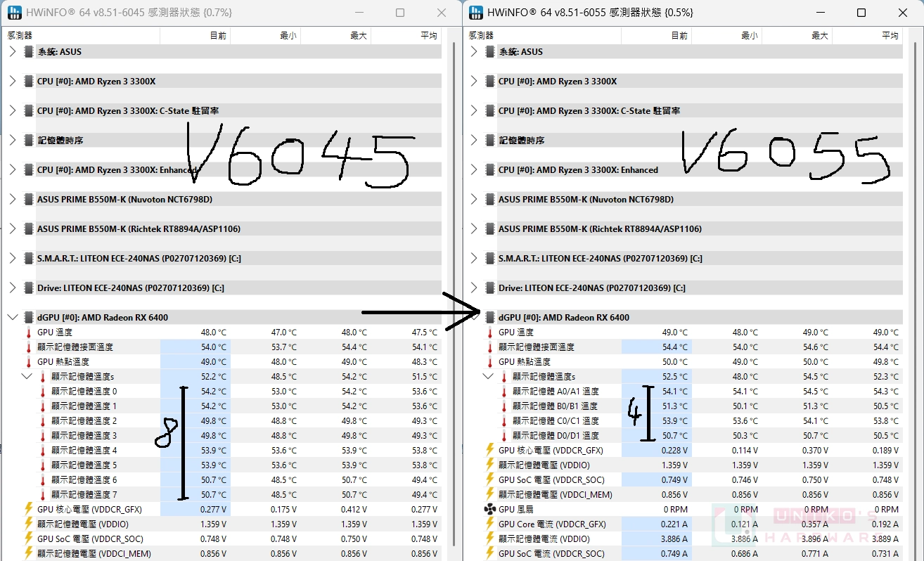Collapse the 顯示記憶體溫度s group in the 6045 window
This screenshot has height=561, width=924.
(27, 376)
